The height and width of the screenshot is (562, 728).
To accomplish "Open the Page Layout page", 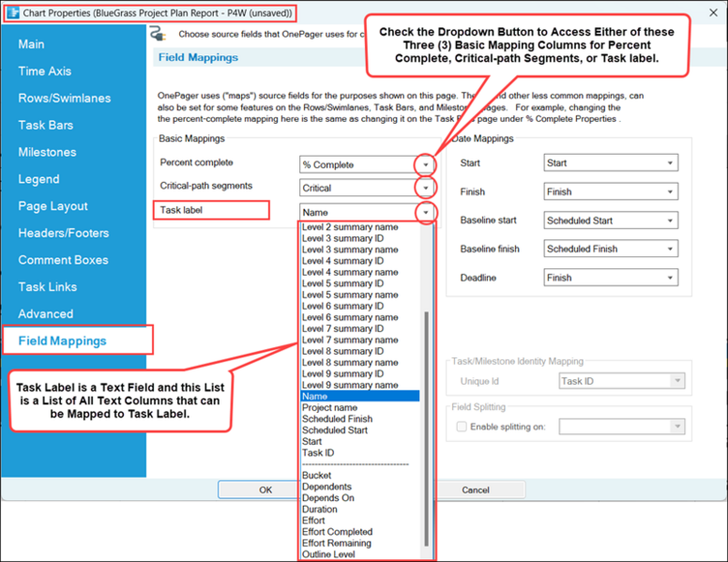I will coord(53,205).
